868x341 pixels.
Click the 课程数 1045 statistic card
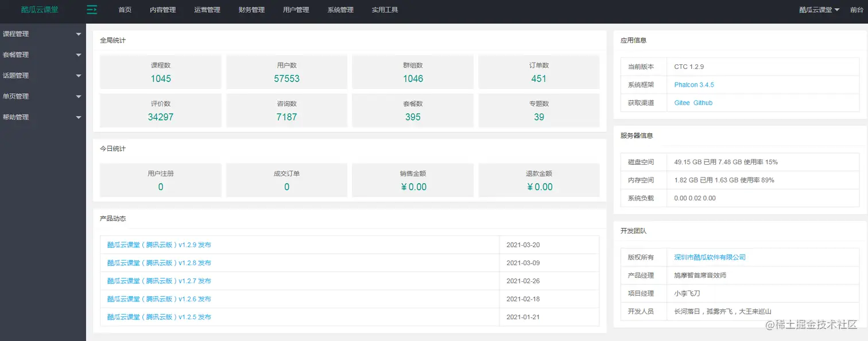tap(161, 72)
